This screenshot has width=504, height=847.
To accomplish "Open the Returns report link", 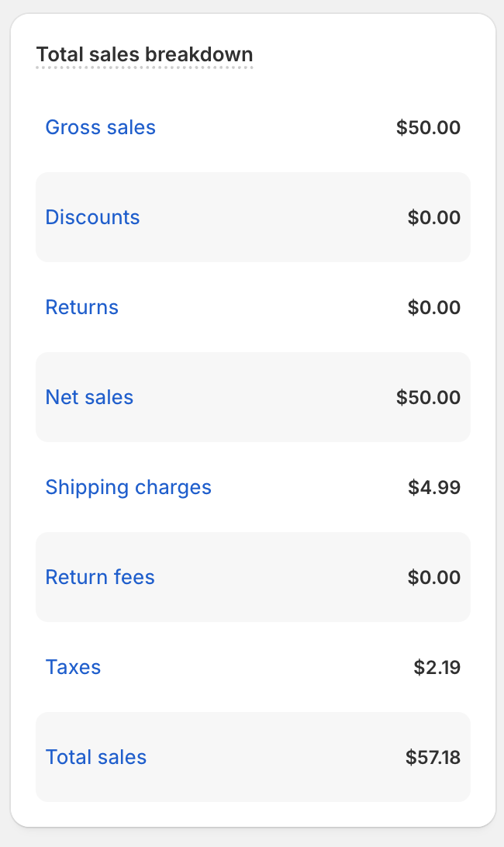I will [x=81, y=307].
